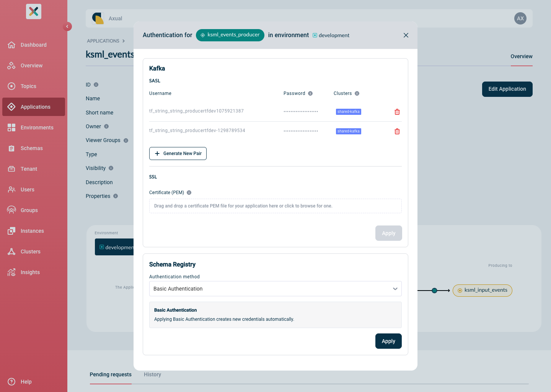Click the Help question mark icon

[x=11, y=382]
